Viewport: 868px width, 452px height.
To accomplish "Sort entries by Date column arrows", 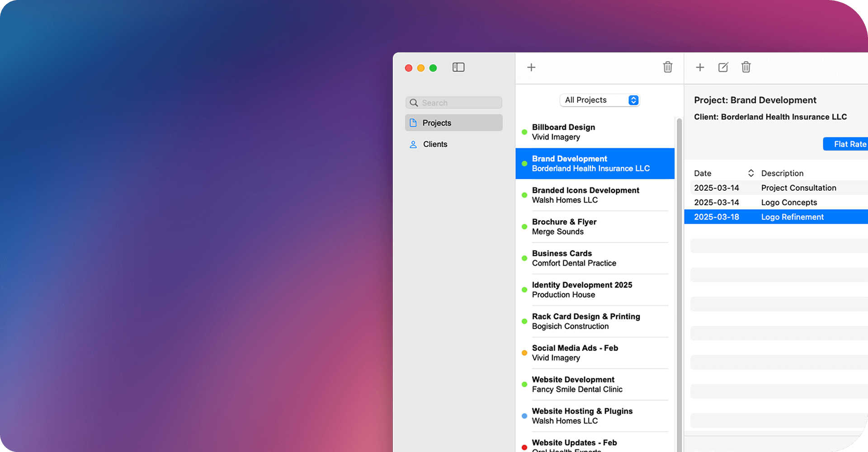I will 751,173.
